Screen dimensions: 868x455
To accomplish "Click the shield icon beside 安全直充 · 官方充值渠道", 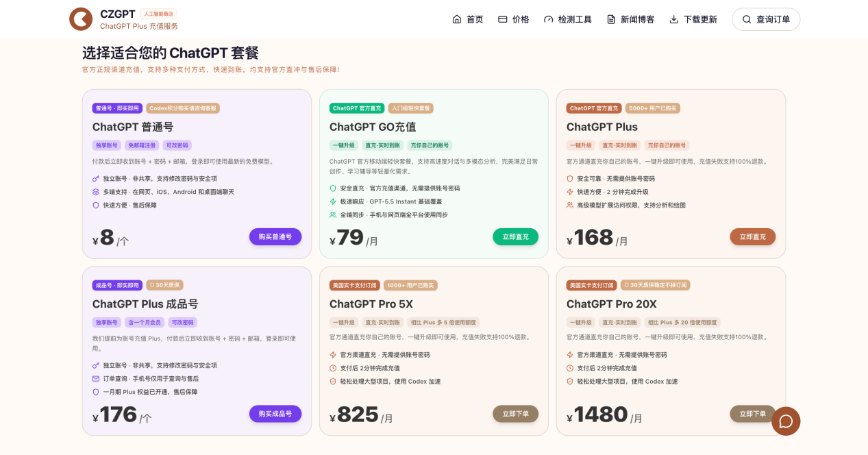I will click(333, 188).
